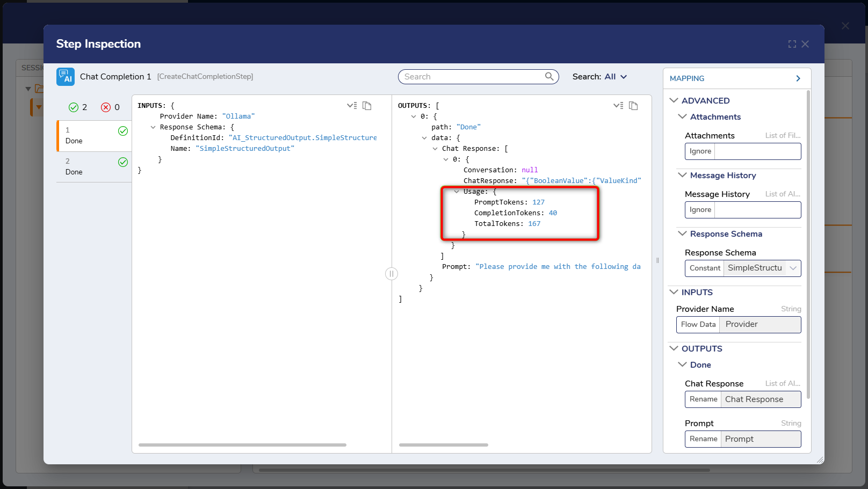Click the MAPPING panel arrow icon

[798, 78]
